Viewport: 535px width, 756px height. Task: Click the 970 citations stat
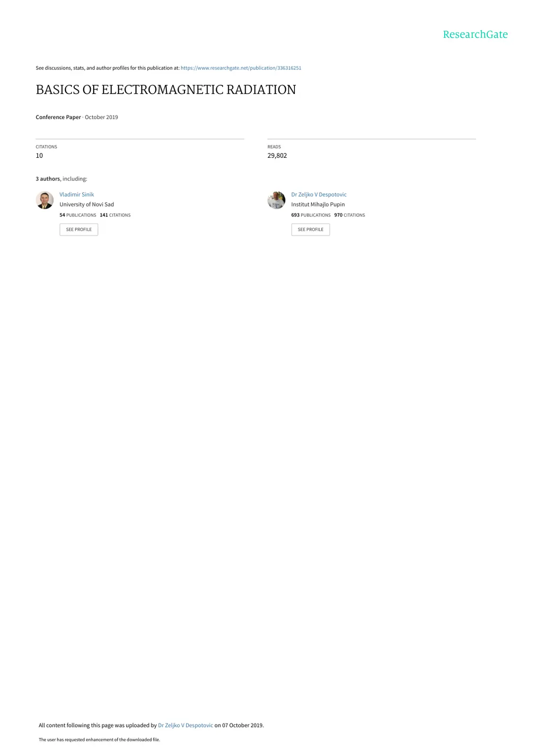tap(349, 215)
